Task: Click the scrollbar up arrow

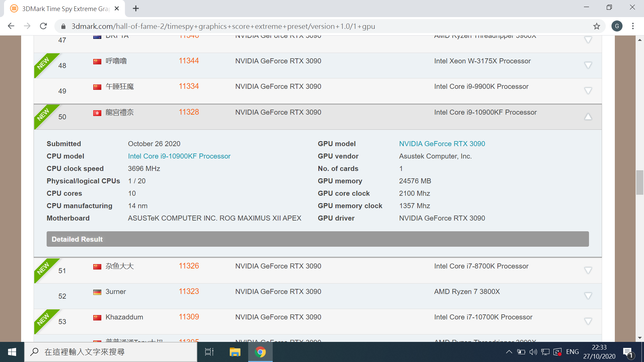Action: pyautogui.click(x=640, y=40)
